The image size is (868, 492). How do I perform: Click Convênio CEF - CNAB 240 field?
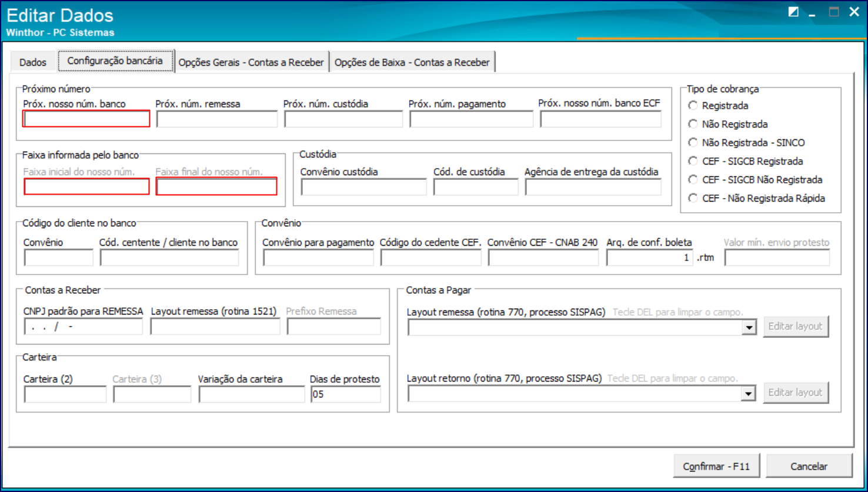(543, 257)
